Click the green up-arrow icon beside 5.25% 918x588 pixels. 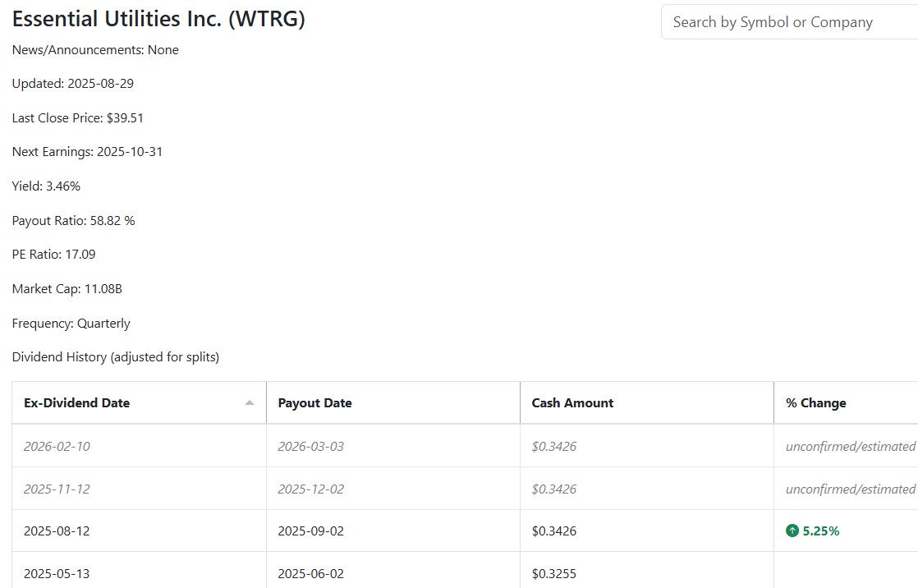click(x=792, y=531)
